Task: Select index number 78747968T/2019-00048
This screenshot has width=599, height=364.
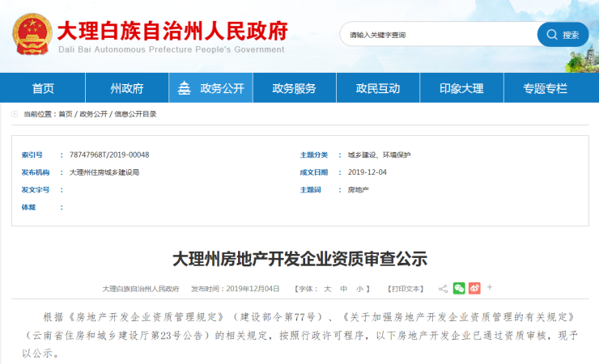Action: (x=109, y=155)
